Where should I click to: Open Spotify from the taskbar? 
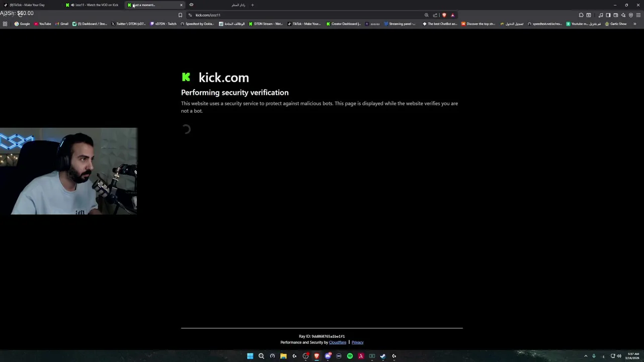coord(350,356)
